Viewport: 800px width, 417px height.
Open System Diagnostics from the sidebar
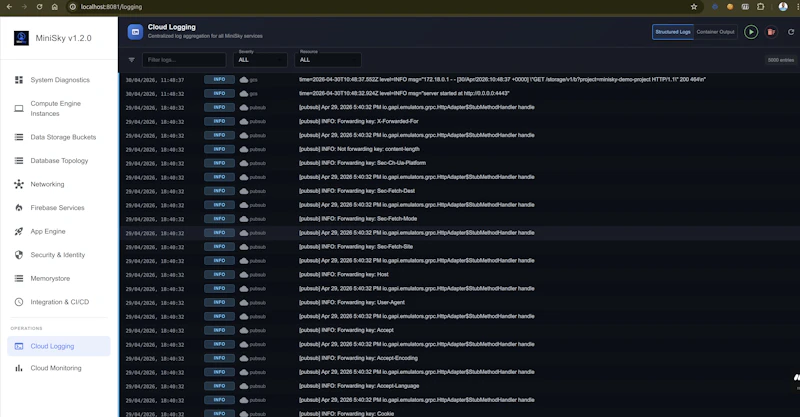(x=59, y=80)
